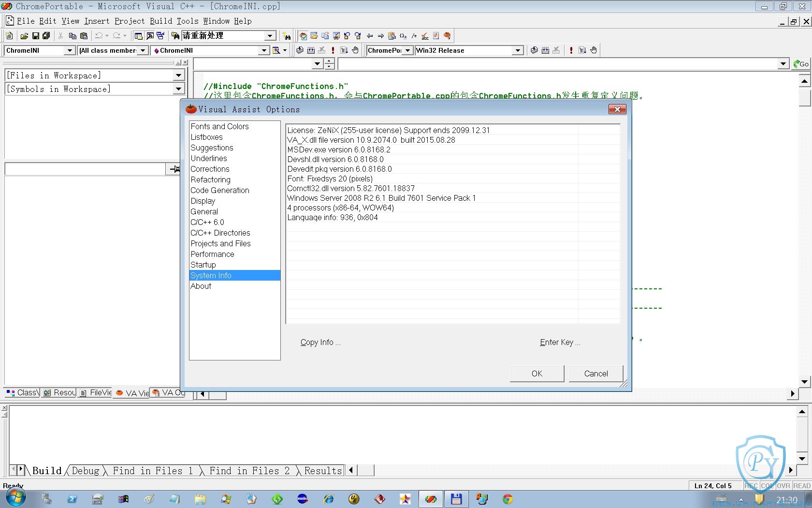Click the Go button beside VA context field

(x=801, y=64)
